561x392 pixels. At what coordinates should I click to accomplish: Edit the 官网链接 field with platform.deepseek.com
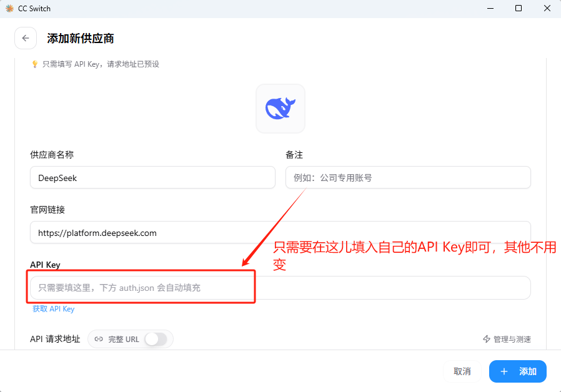point(280,233)
